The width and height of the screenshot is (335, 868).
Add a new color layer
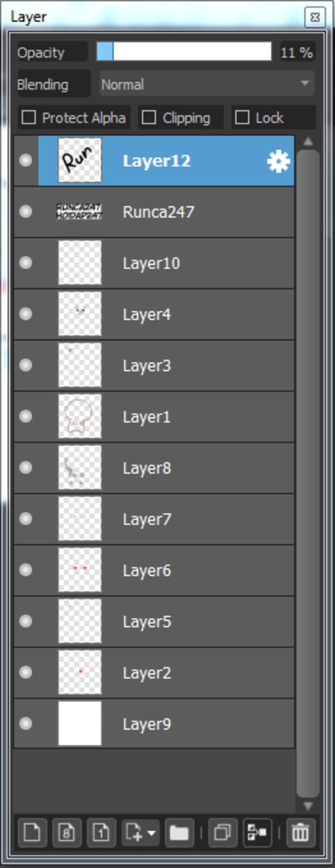tap(32, 833)
